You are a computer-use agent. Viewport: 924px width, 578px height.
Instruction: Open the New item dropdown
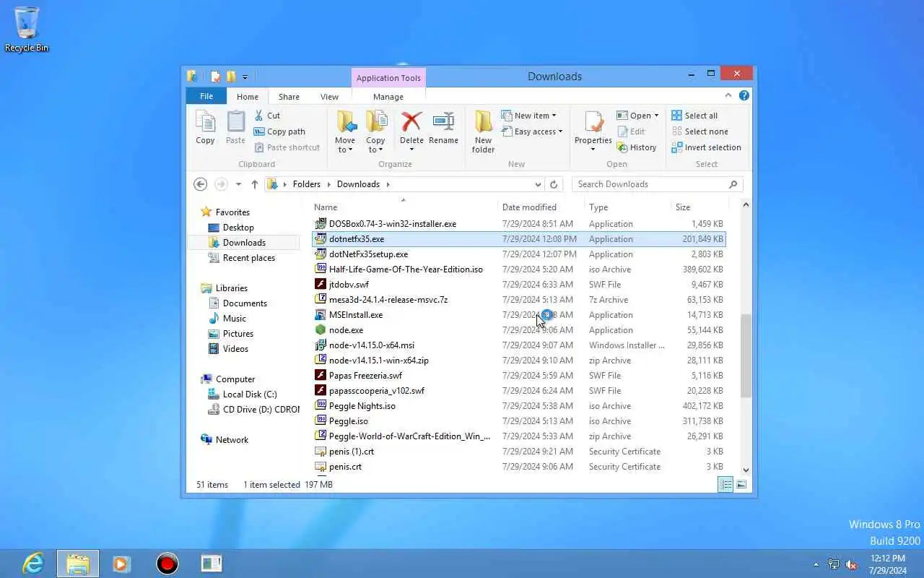pyautogui.click(x=528, y=116)
